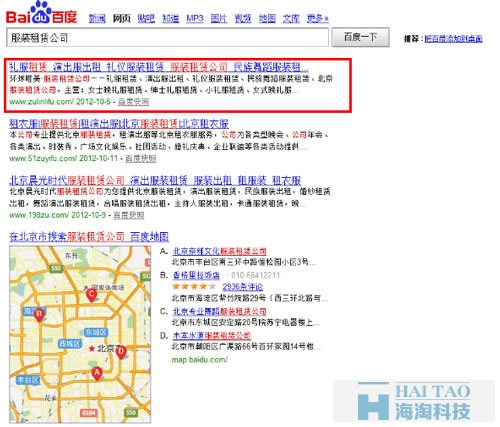Click the 西城区 label on the map

[x=69, y=344]
